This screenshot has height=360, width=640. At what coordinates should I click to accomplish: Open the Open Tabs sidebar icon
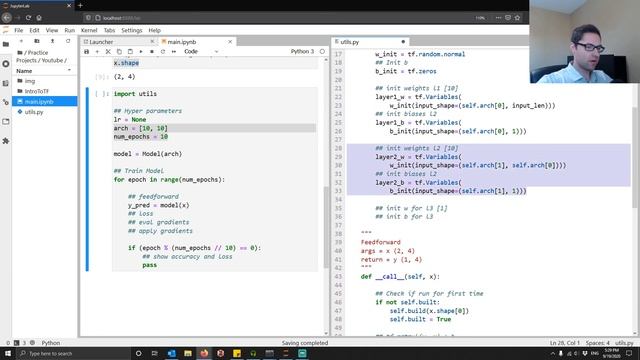[x=6, y=121]
